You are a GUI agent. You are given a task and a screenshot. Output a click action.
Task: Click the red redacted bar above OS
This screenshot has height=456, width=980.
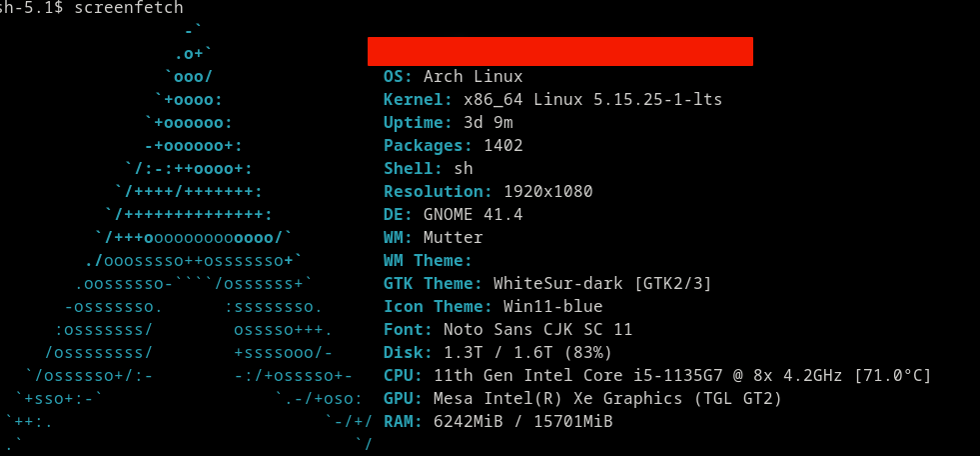(560, 51)
